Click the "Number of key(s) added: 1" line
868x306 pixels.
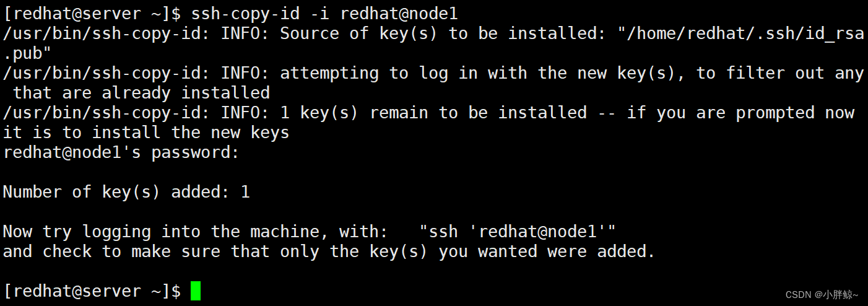pos(126,192)
